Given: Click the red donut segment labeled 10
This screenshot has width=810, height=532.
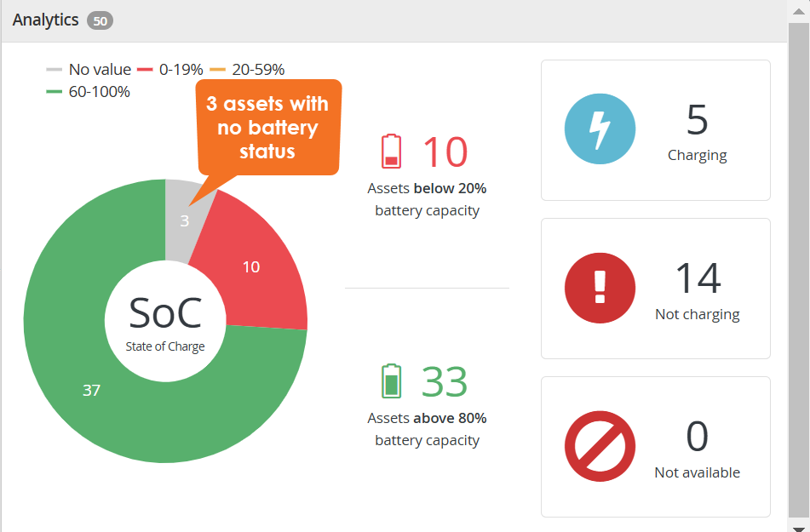Looking at the screenshot, I should pos(251,266).
